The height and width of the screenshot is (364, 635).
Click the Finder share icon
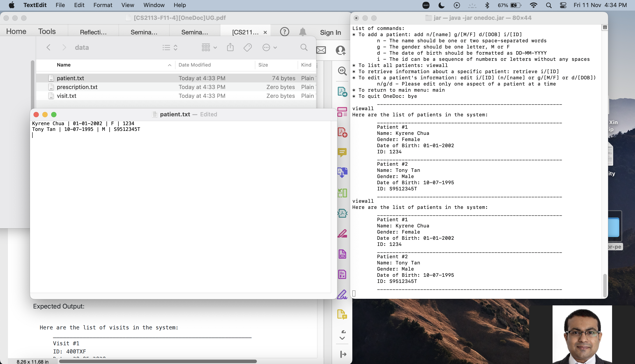pos(230,48)
